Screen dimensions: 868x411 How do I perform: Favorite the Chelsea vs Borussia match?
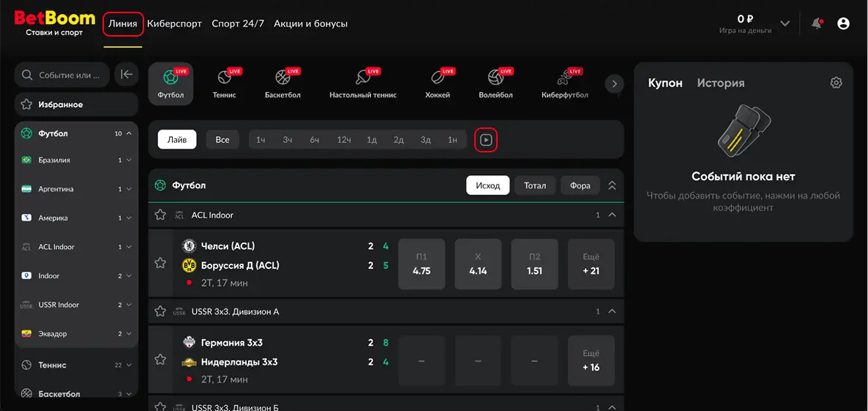[160, 263]
